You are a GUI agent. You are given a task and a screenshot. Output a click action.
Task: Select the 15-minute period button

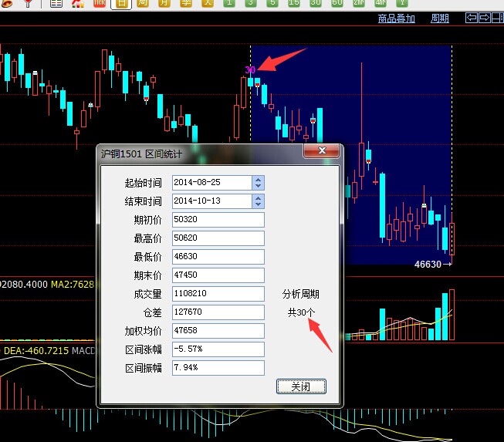pos(294,4)
